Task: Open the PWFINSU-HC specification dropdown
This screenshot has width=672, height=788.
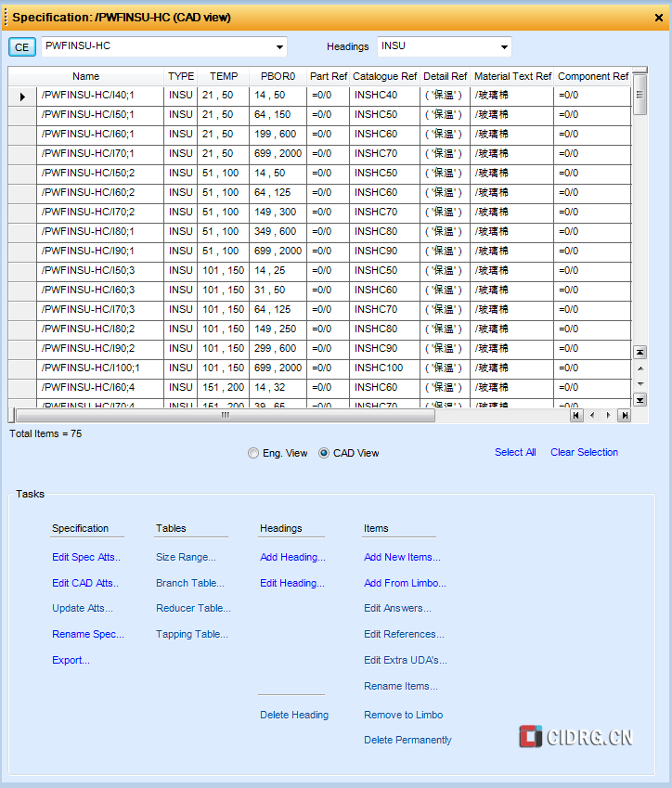Action: pyautogui.click(x=279, y=47)
